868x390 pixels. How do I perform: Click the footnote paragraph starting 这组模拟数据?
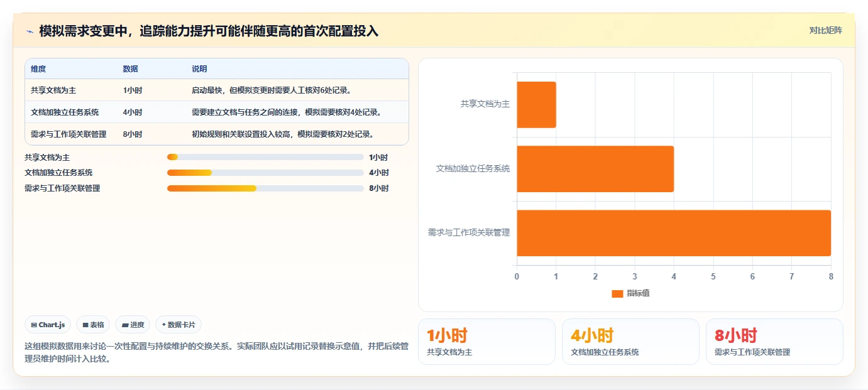[x=216, y=353]
